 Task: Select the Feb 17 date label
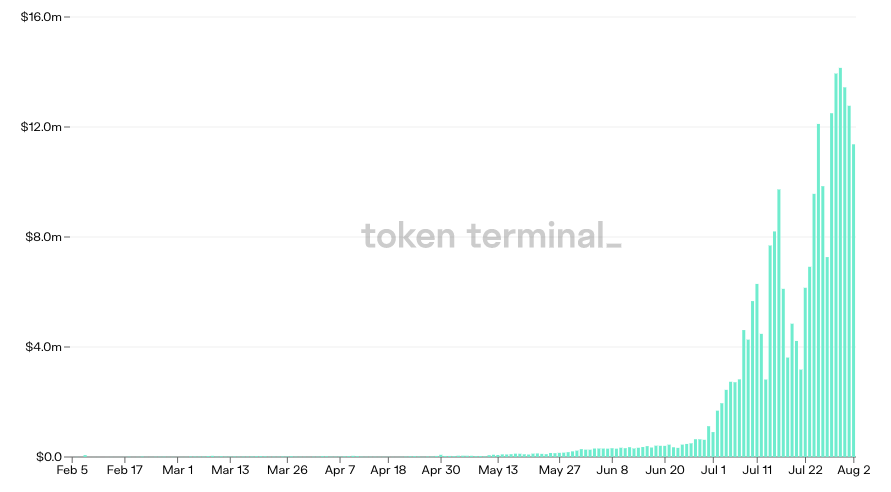click(x=124, y=470)
